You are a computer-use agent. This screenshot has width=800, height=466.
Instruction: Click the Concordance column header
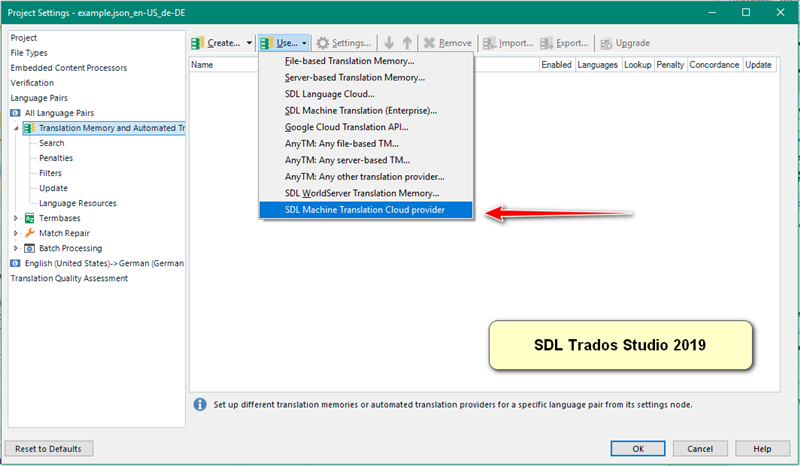point(714,65)
